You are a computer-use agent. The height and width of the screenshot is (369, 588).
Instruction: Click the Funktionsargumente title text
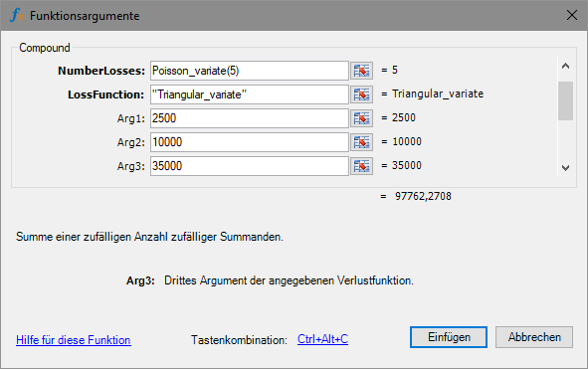click(x=85, y=16)
